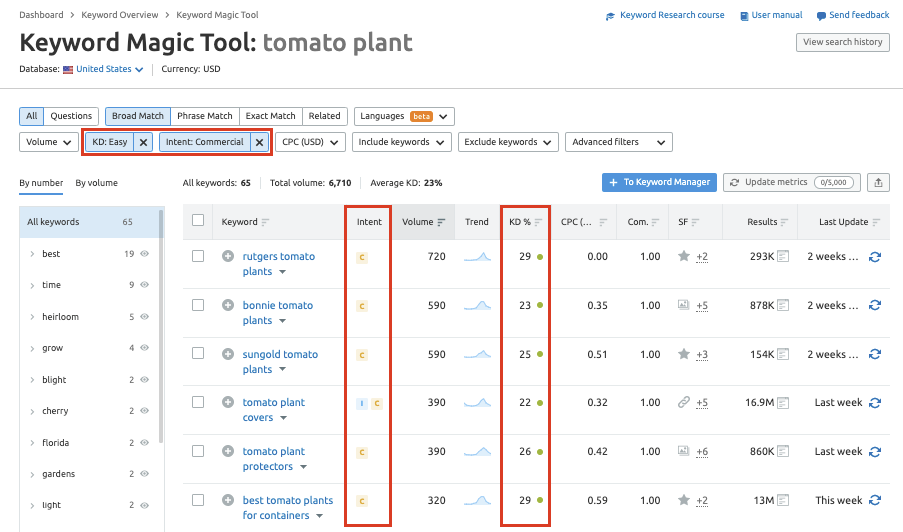Check the tomato plant protectors row
This screenshot has width=903, height=532.
click(198, 451)
